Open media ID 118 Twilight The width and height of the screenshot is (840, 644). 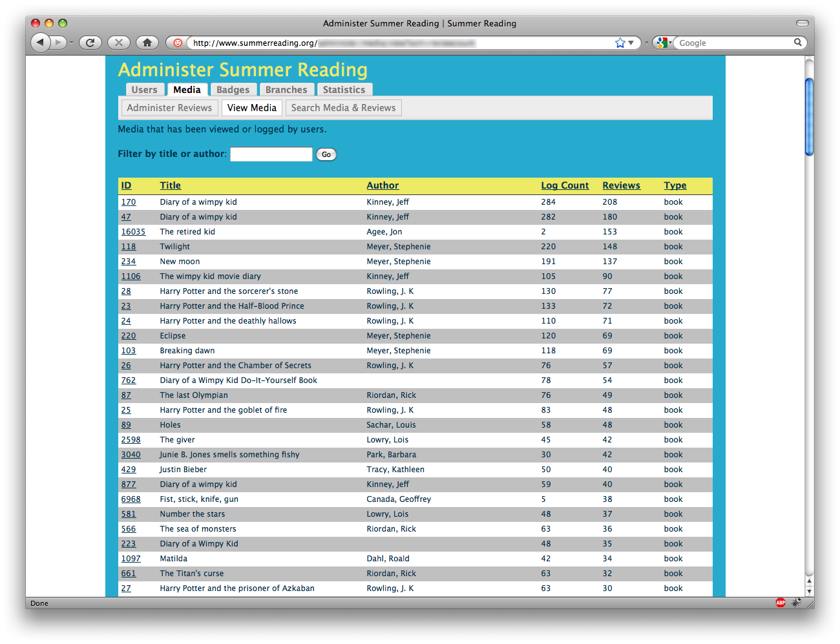[x=129, y=247]
